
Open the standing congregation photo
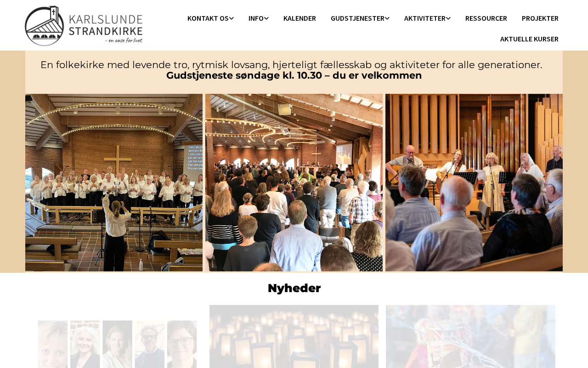click(294, 183)
